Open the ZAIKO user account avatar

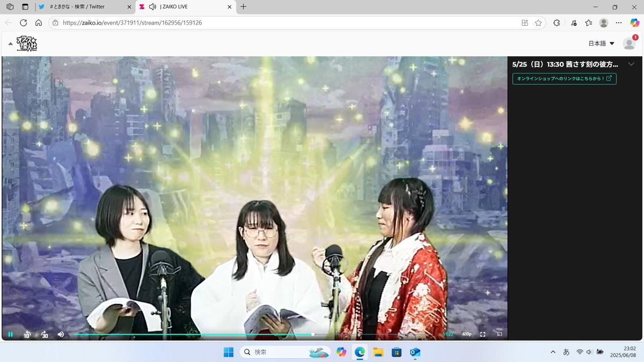coord(628,43)
